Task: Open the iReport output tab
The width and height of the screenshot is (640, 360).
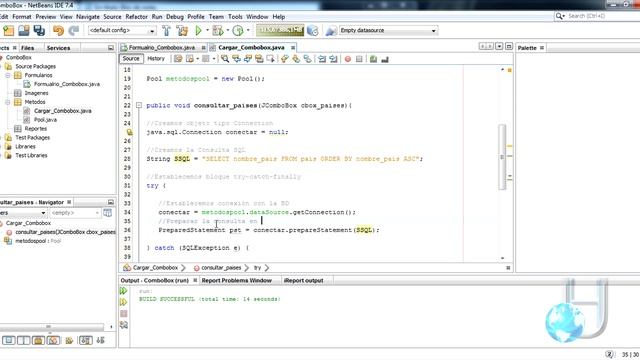Action: [x=303, y=280]
